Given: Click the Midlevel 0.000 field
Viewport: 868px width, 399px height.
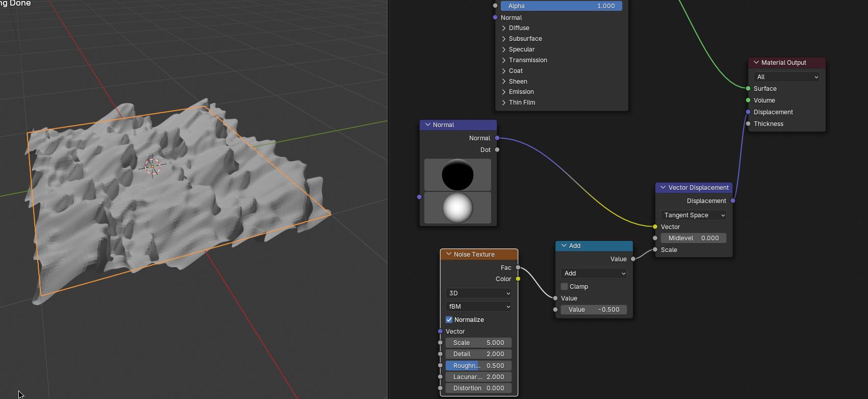Looking at the screenshot, I should click(x=694, y=238).
